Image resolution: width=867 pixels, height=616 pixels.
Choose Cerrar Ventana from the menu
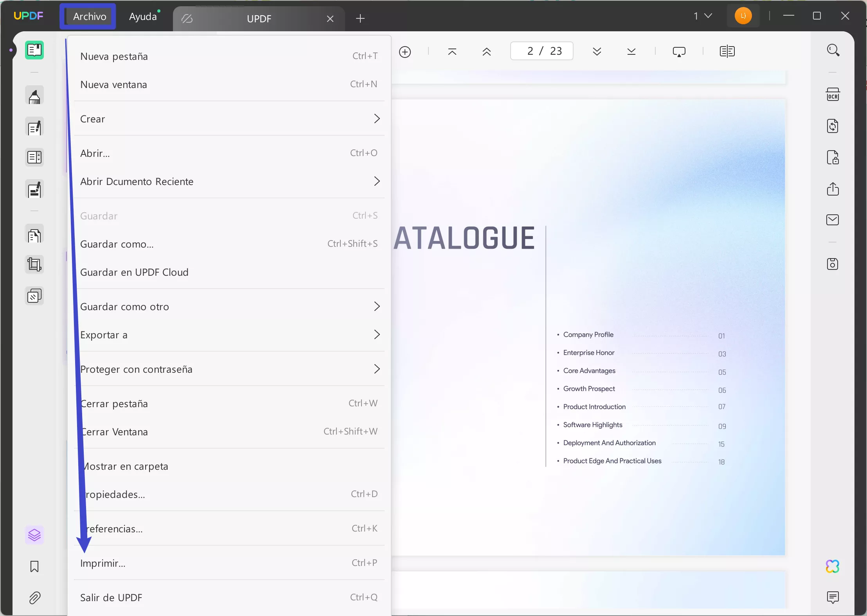tap(229, 432)
